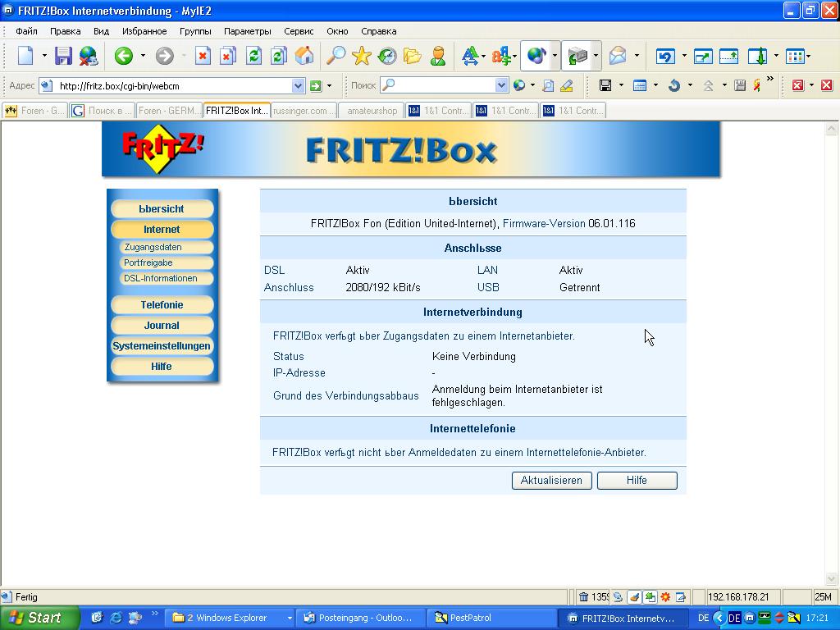This screenshot has width=840, height=630.
Task: Click the recycle bin status bar icon
Action: [x=583, y=597]
